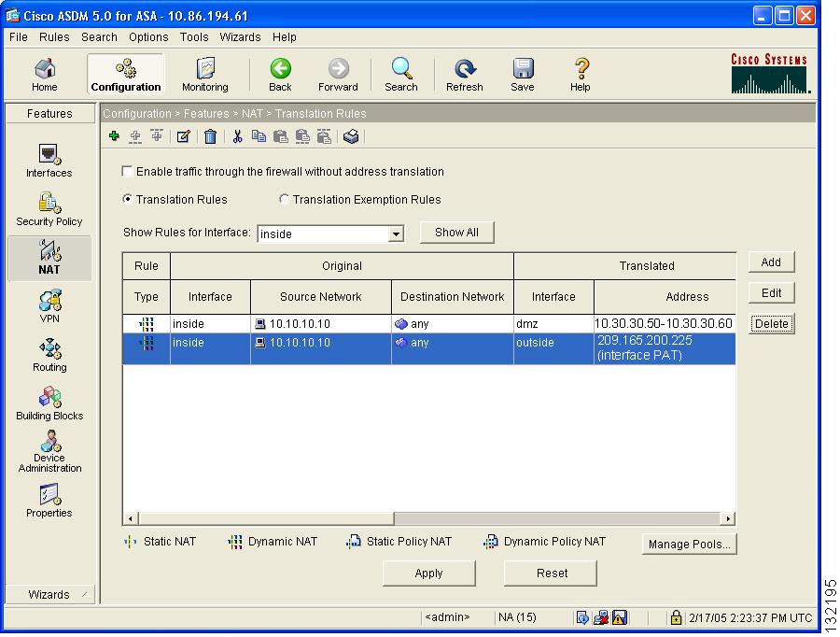
Task: Select the NAT feature in sidebar
Action: click(49, 259)
